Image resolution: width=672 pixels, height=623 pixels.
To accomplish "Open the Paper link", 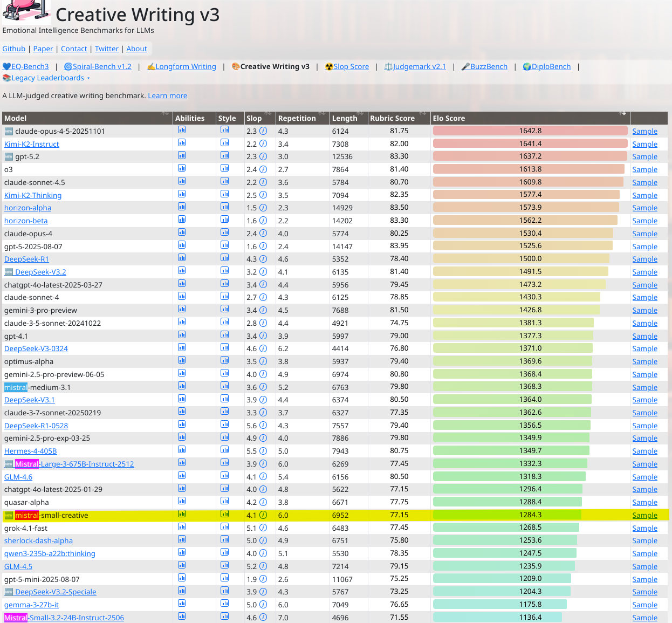I will [x=43, y=49].
